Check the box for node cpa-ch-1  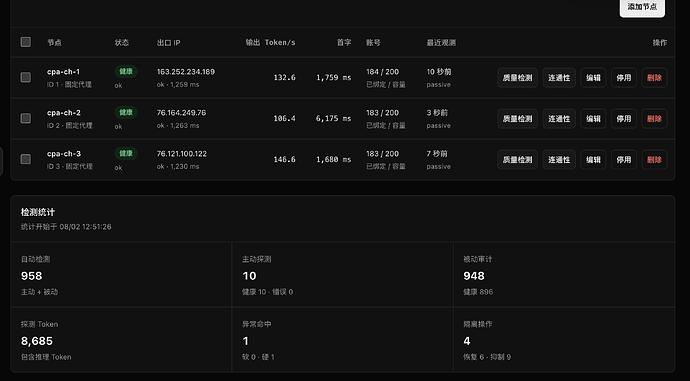pos(26,77)
